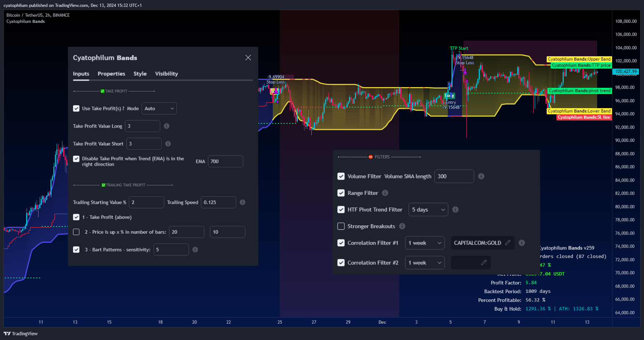644x340 pixels.
Task: Toggle the HTF Pivot Trend Filter checkbox
Action: [341, 210]
